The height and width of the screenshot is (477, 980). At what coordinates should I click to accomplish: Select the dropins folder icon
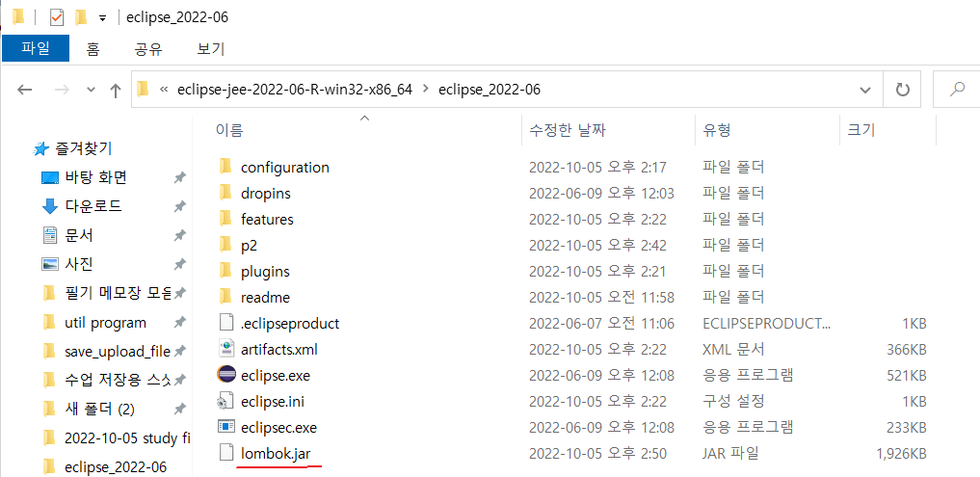point(225,193)
